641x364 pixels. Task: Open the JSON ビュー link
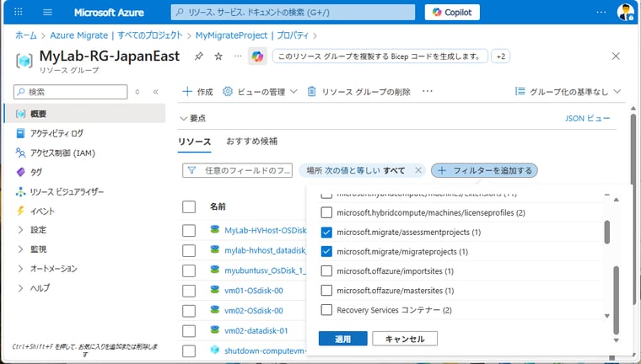588,119
